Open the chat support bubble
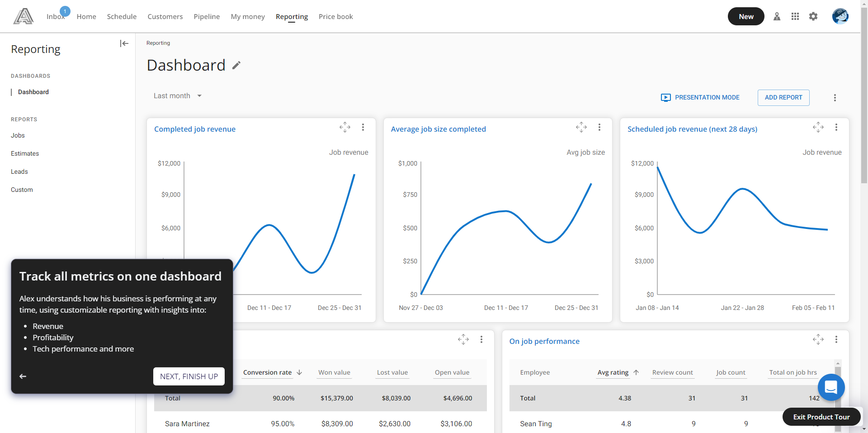The width and height of the screenshot is (868, 433). (831, 387)
